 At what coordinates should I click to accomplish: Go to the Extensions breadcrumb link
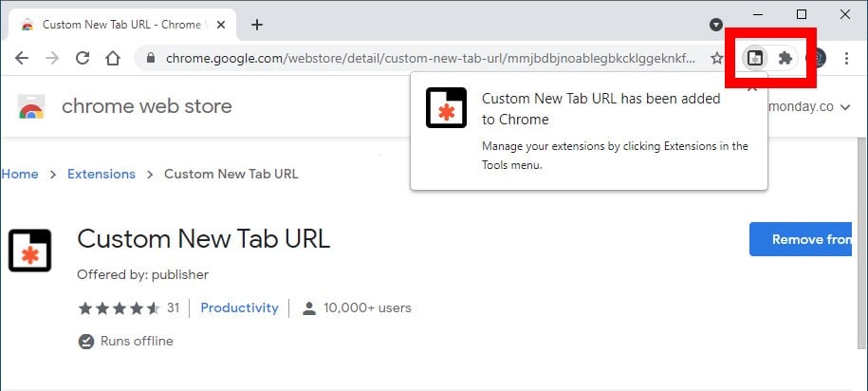tap(101, 174)
